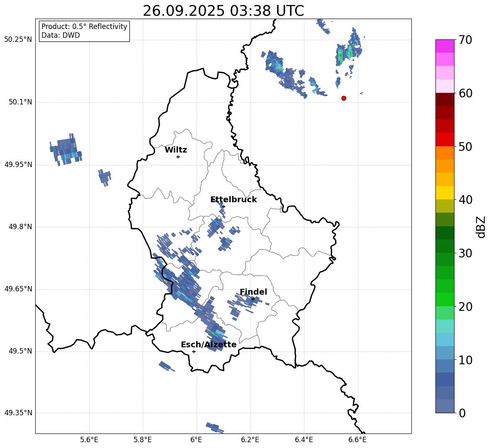This screenshot has width=491, height=448.
Task: Click the colorbar tick value 10
Action: click(x=465, y=360)
